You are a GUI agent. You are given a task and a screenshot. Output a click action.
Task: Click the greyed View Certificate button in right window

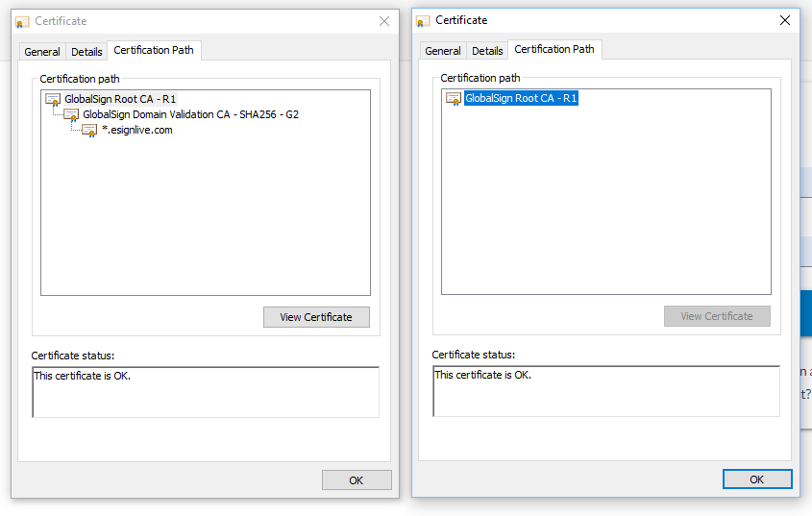click(717, 316)
